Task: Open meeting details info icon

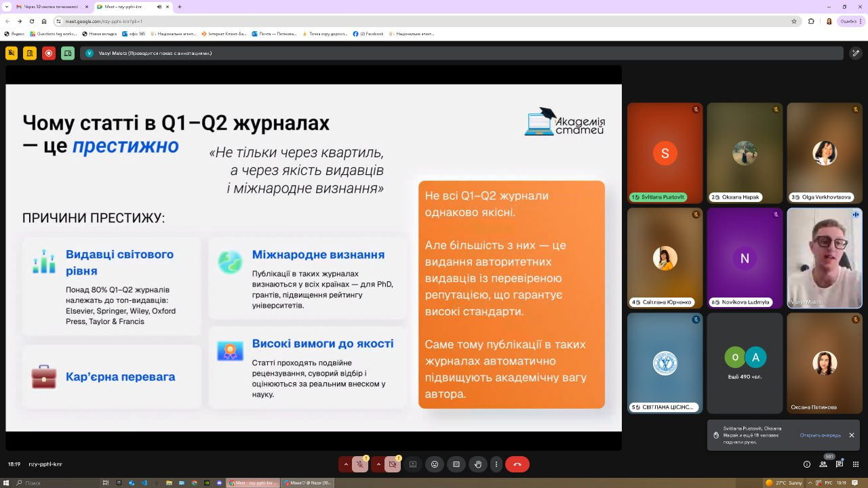Action: click(806, 464)
